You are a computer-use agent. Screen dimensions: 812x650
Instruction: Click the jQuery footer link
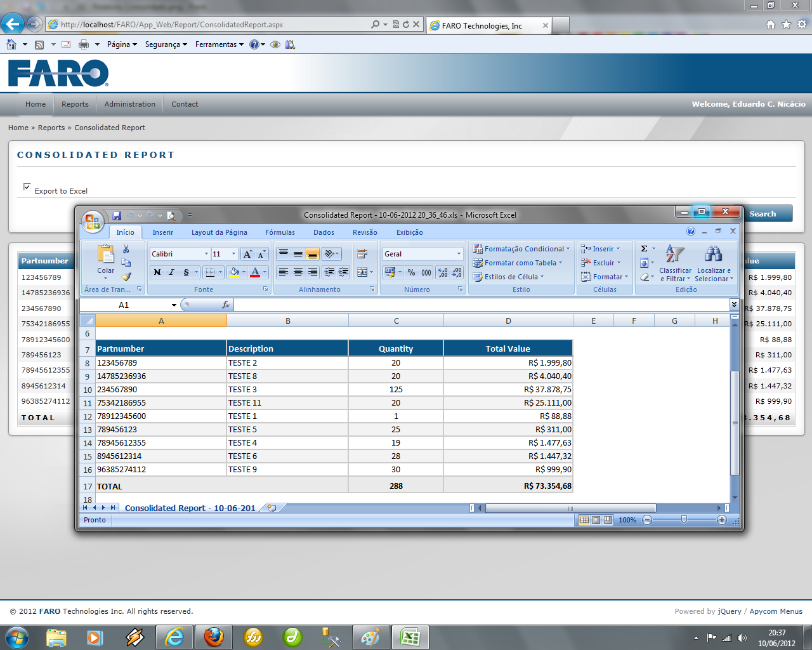pos(730,611)
